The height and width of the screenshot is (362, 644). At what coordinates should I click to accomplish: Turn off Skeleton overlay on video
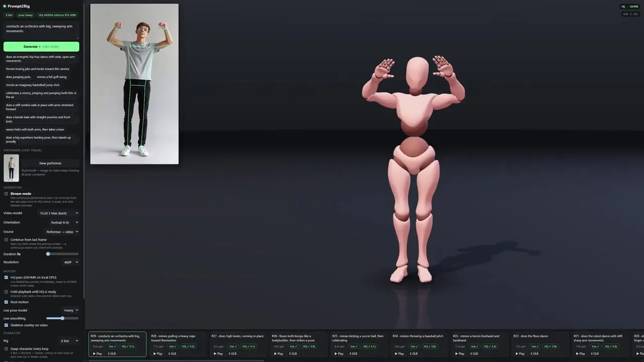pyautogui.click(x=6, y=325)
